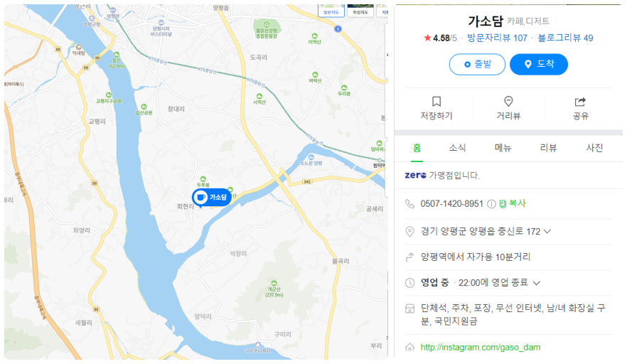
Task: Expand business hours chevron next to 영업 종료
Action: tap(537, 283)
